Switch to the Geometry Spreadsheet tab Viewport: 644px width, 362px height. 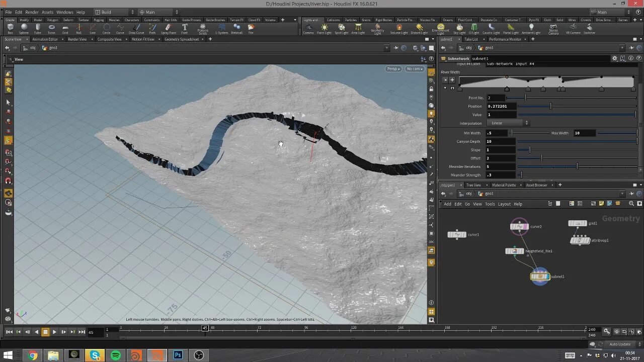coord(182,39)
